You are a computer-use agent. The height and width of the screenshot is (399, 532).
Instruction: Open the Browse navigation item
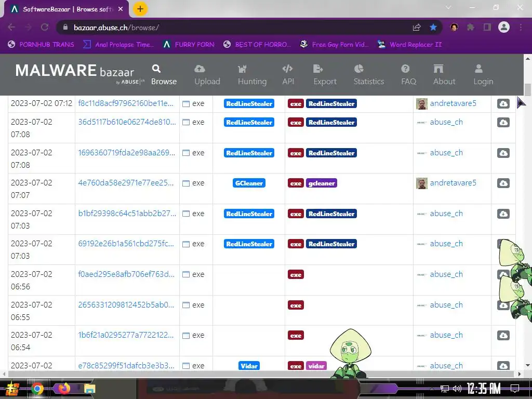pyautogui.click(x=164, y=75)
